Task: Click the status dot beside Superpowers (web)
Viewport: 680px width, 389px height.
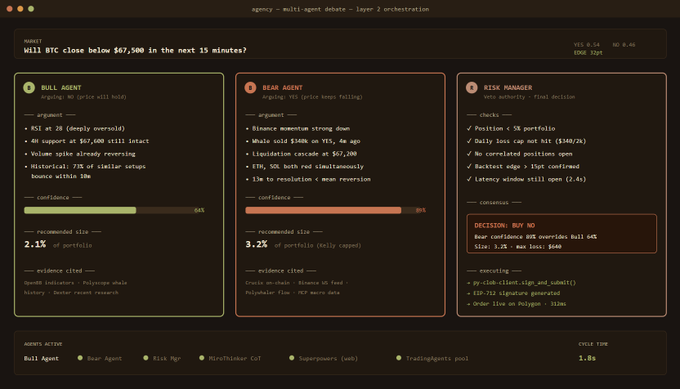Action: [x=291, y=358]
